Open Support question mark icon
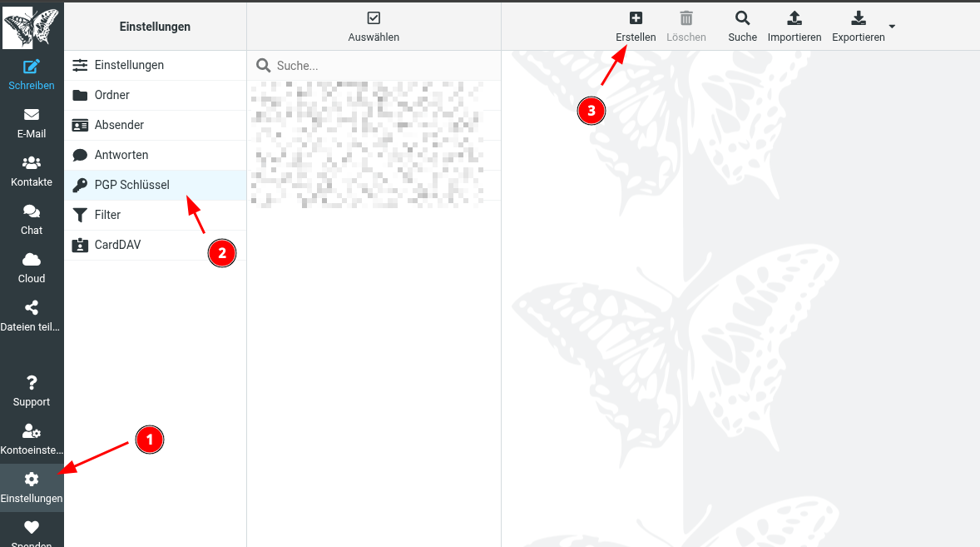This screenshot has height=547, width=980. tap(32, 383)
